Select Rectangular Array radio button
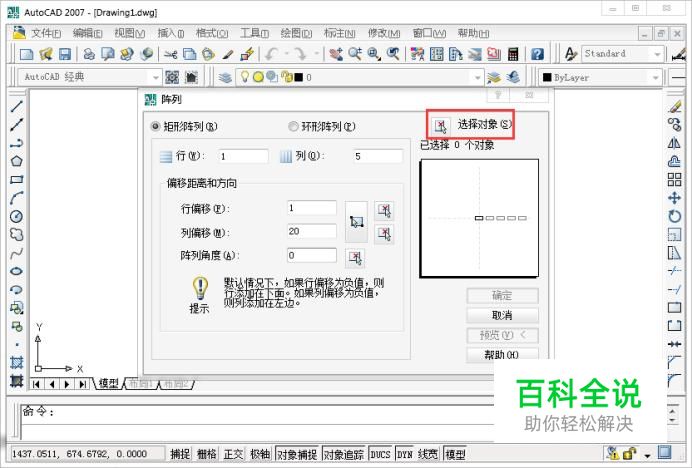Viewport: 692px width, 468px height. 155,127
